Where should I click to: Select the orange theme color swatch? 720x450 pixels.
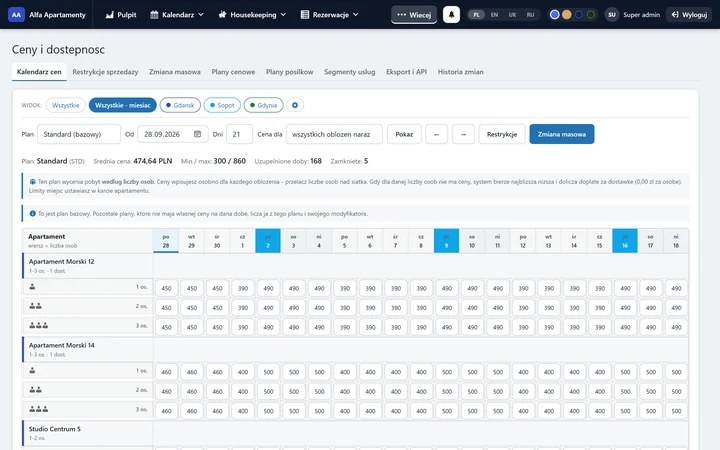(567, 15)
